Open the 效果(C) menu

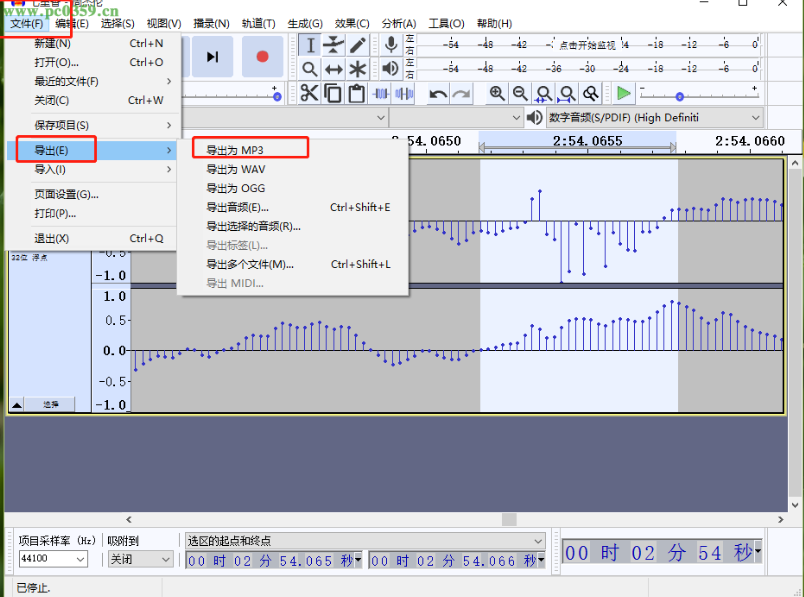pyautogui.click(x=352, y=24)
